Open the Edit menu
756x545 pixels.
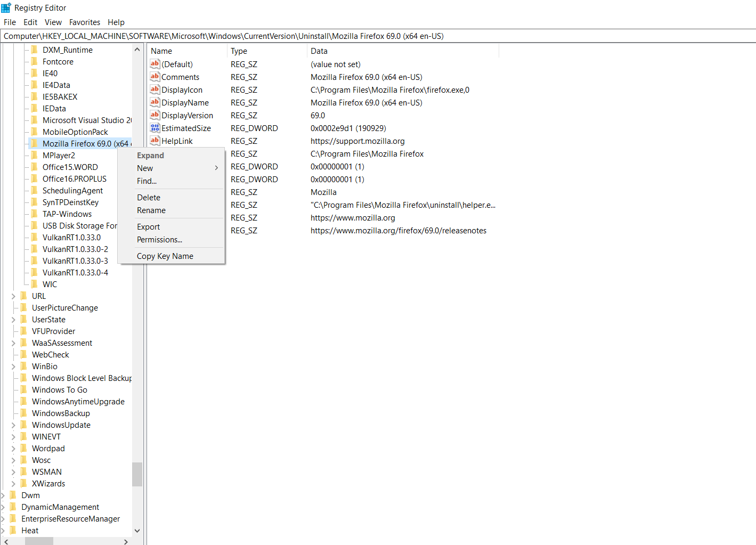coord(30,22)
